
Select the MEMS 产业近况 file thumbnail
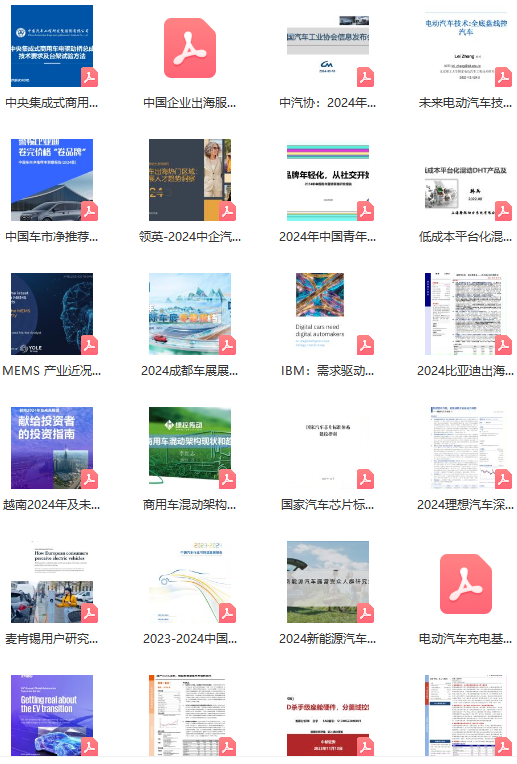pyautogui.click(x=52, y=314)
